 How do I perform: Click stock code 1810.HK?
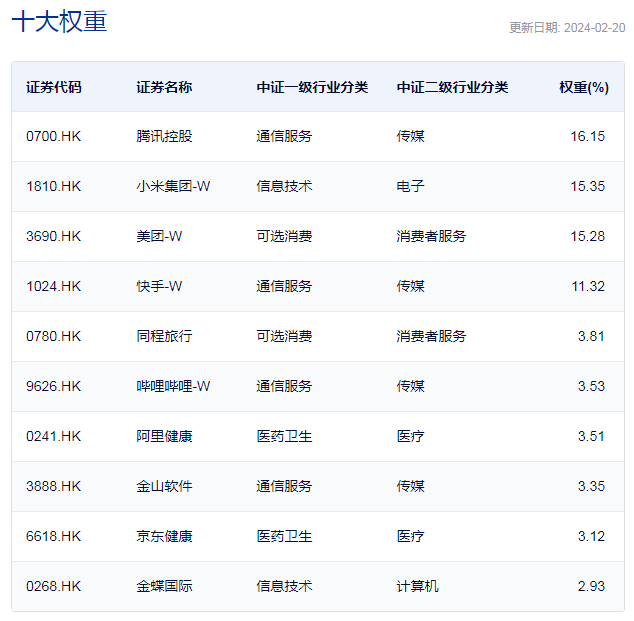(x=53, y=186)
